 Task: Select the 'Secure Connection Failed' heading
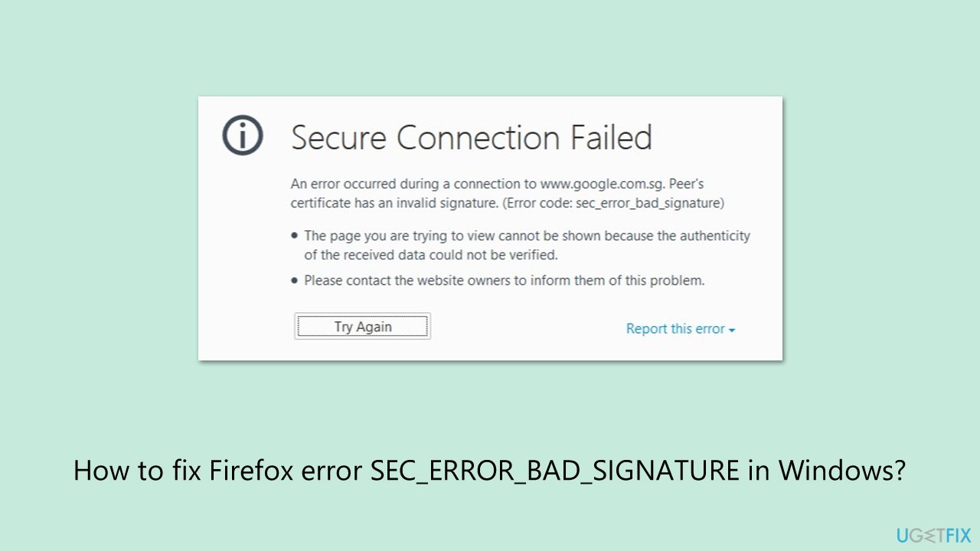click(x=472, y=138)
